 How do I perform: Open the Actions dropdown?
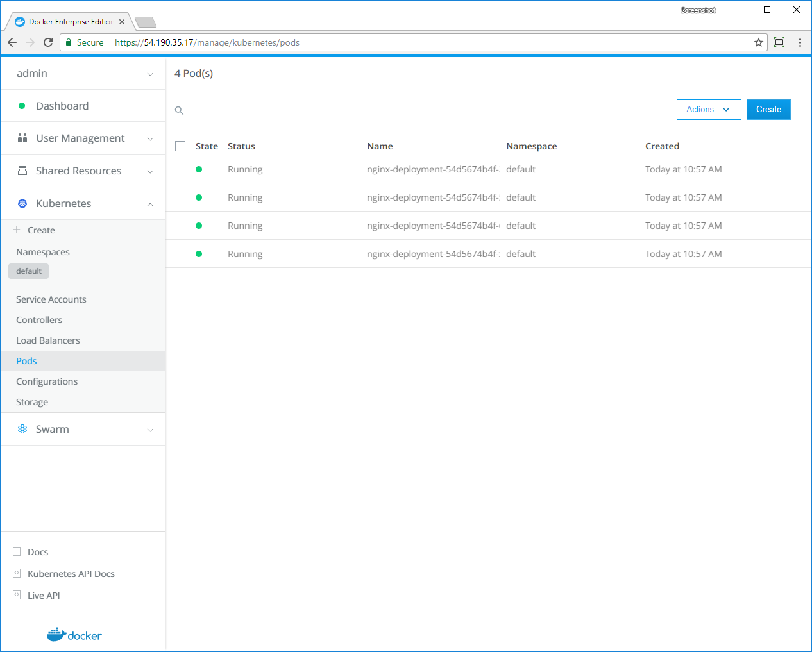coord(708,110)
